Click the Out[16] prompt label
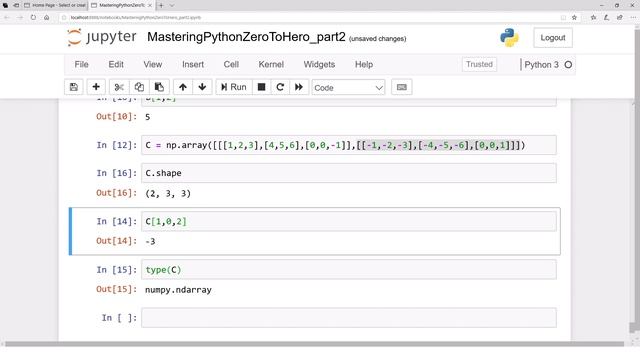The width and height of the screenshot is (640, 360). point(116,193)
